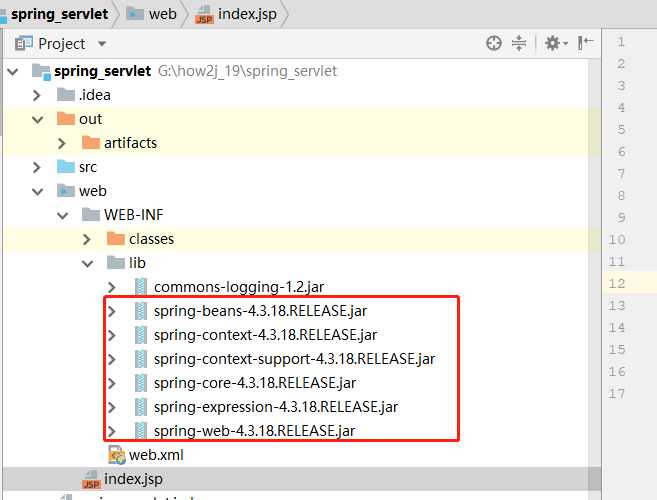
Task: Click editor gutter line 1
Action: coord(621,42)
